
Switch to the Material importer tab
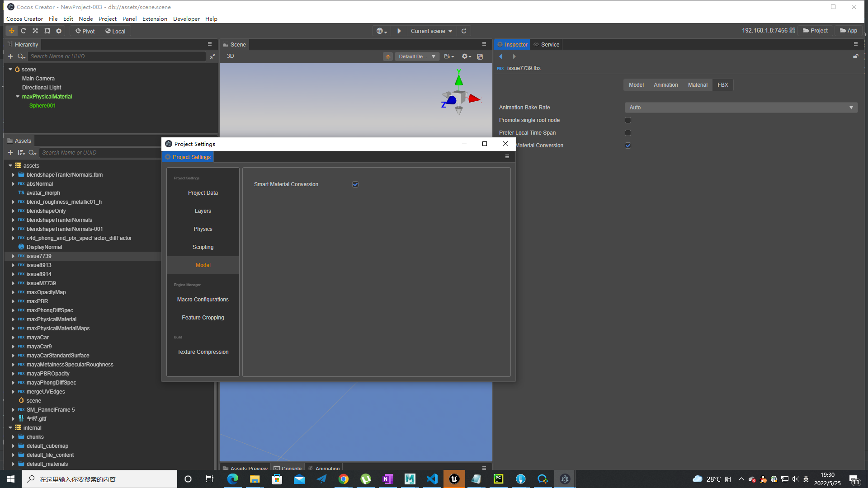coord(698,85)
